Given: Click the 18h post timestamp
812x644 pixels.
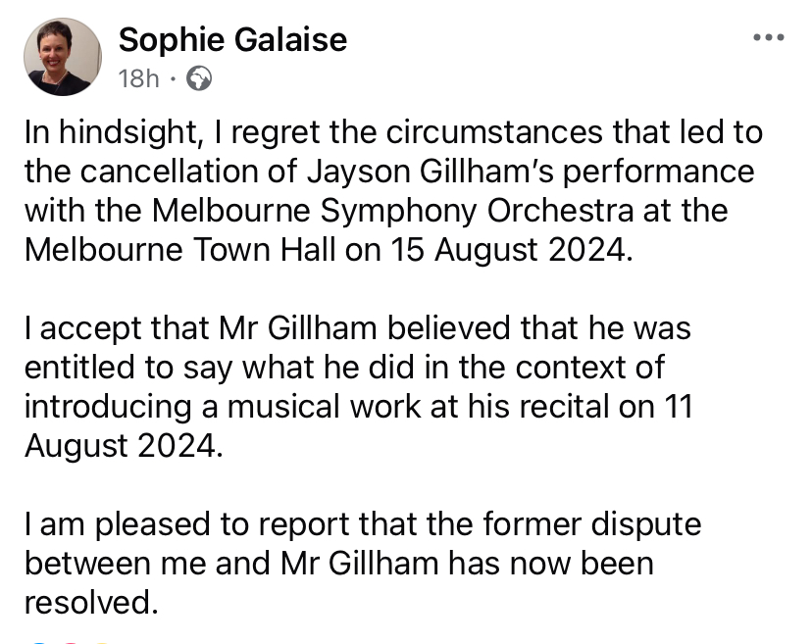Looking at the screenshot, I should pos(138,78).
